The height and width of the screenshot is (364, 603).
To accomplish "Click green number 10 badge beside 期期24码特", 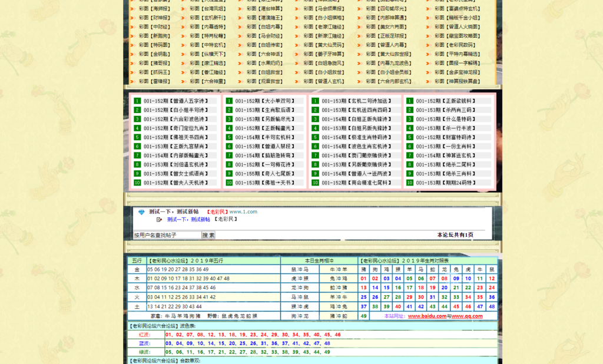I will point(410,183).
